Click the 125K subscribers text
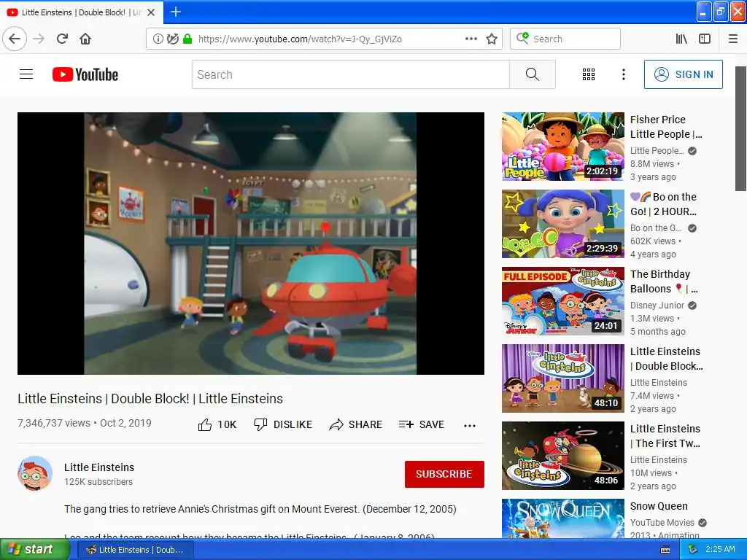Screen dimensions: 747x560 point(98,482)
